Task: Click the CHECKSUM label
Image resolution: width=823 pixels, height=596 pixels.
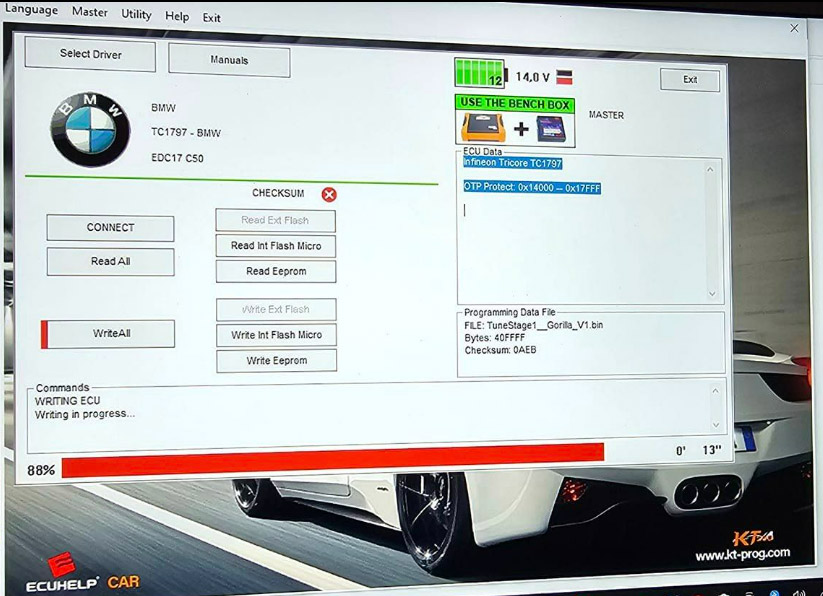Action: click(x=278, y=193)
